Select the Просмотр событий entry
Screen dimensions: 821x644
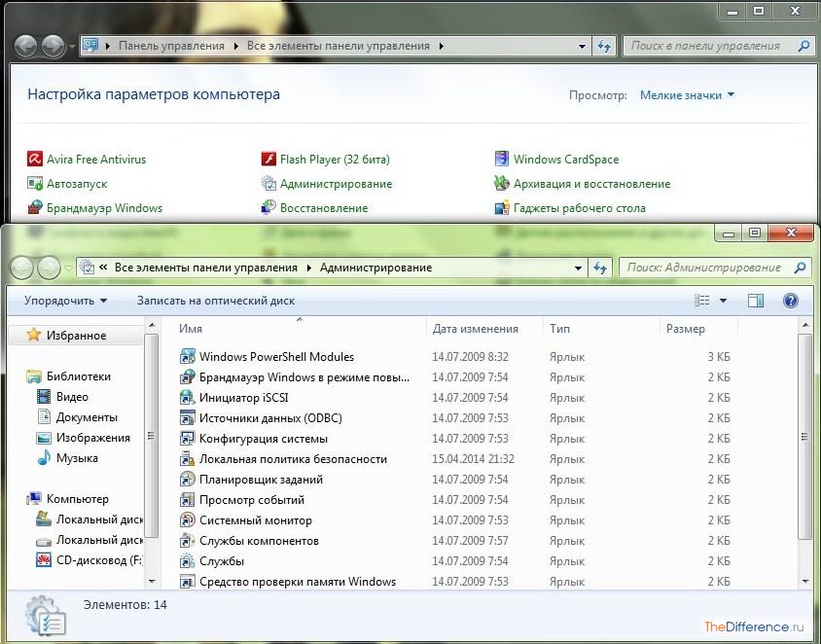(x=252, y=500)
